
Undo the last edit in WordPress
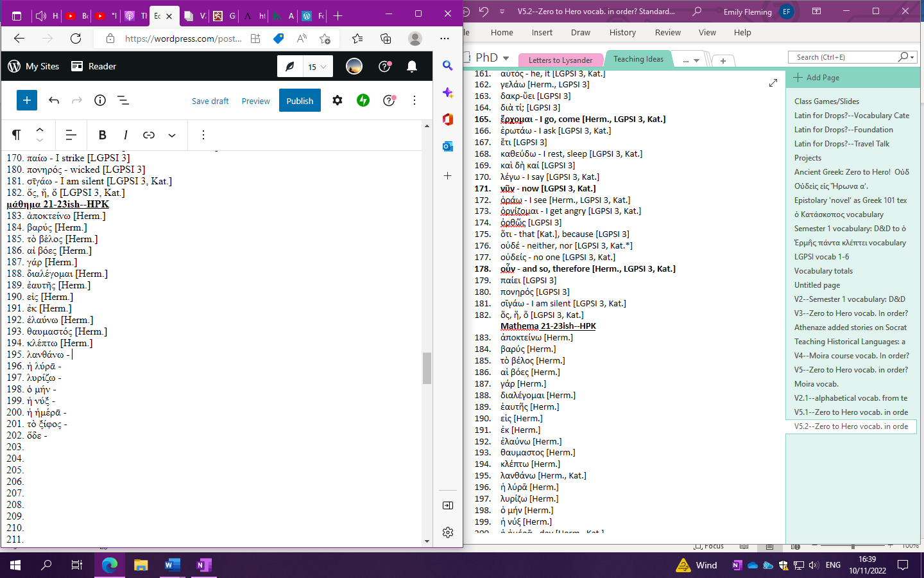click(x=54, y=100)
